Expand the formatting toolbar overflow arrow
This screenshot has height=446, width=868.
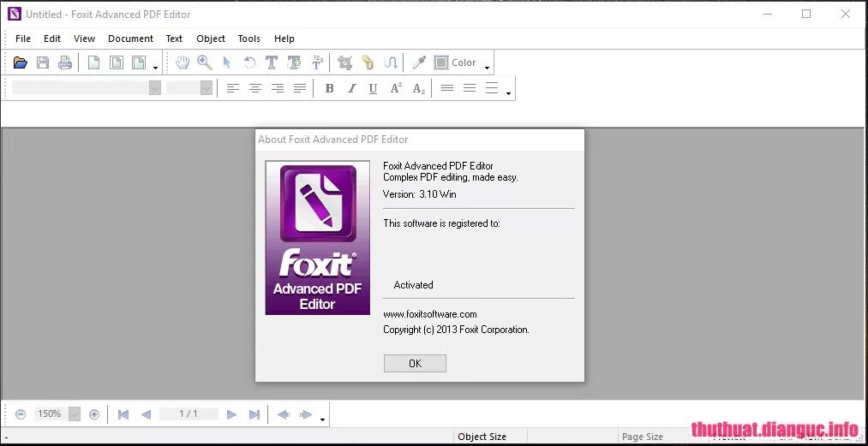click(x=508, y=93)
